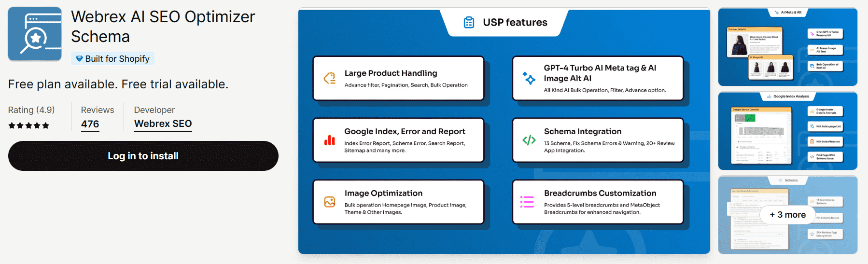Click the Google Index bar chart icon

[330, 140]
